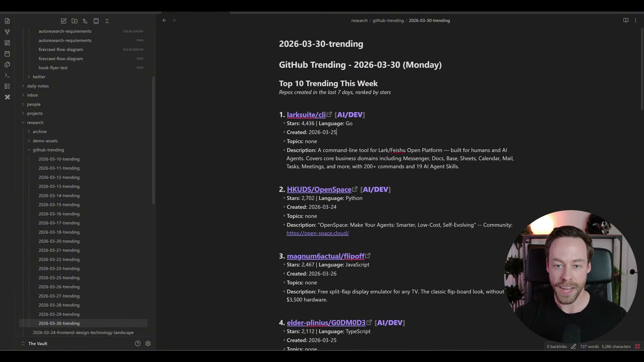Click external link icon beside HKUDS/OpenSpace
The width and height of the screenshot is (644, 362).
355,189
